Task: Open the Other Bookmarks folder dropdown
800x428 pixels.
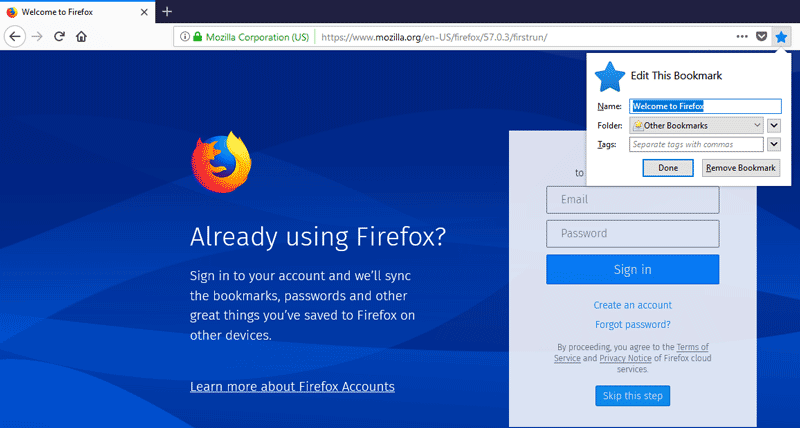Action: point(696,125)
